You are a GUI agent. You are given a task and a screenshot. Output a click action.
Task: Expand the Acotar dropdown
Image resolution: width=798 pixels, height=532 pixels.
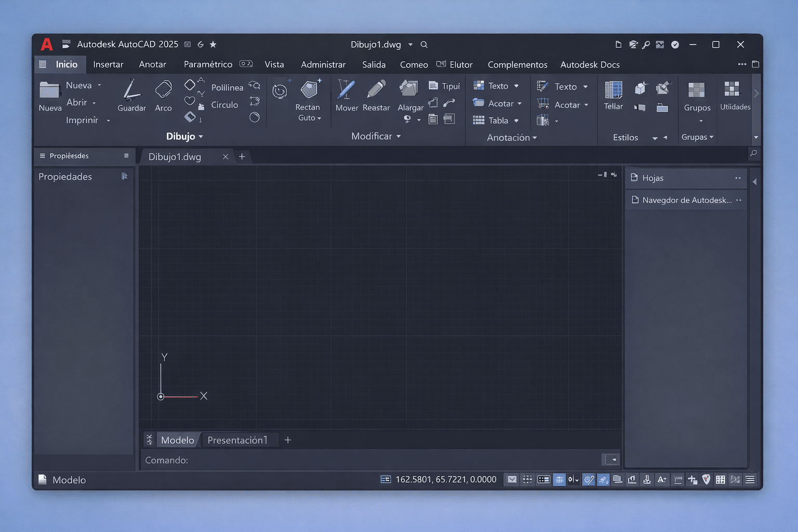tap(518, 103)
